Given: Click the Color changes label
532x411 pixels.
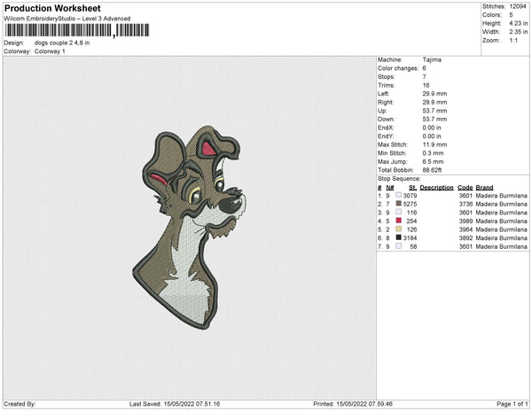Looking at the screenshot, I should coord(398,68).
